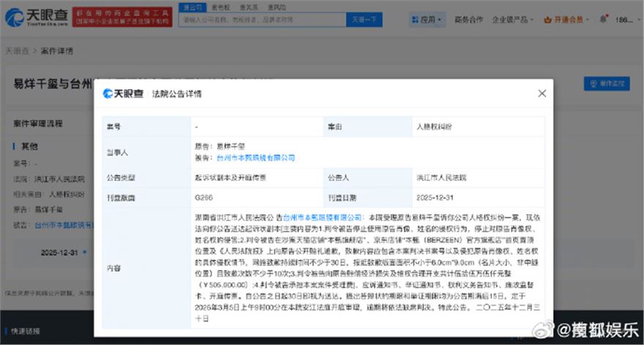Select the 查公司 search tab

click(x=193, y=7)
